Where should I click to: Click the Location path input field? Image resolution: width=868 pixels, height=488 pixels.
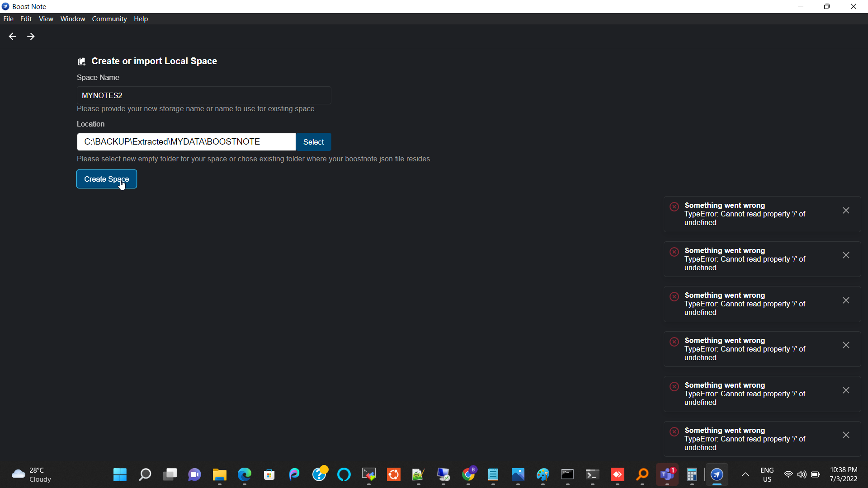tap(186, 142)
